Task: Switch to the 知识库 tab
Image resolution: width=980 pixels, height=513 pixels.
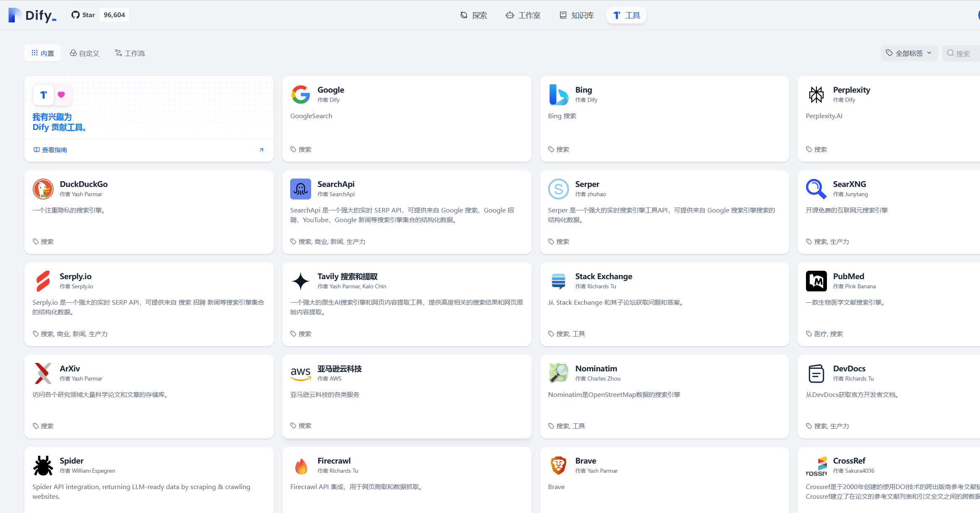Action: 577,16
